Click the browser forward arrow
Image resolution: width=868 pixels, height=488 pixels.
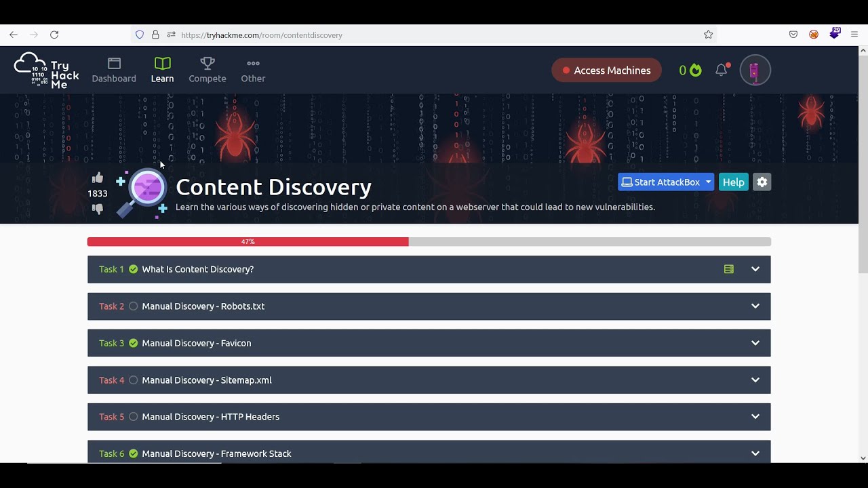click(x=34, y=35)
